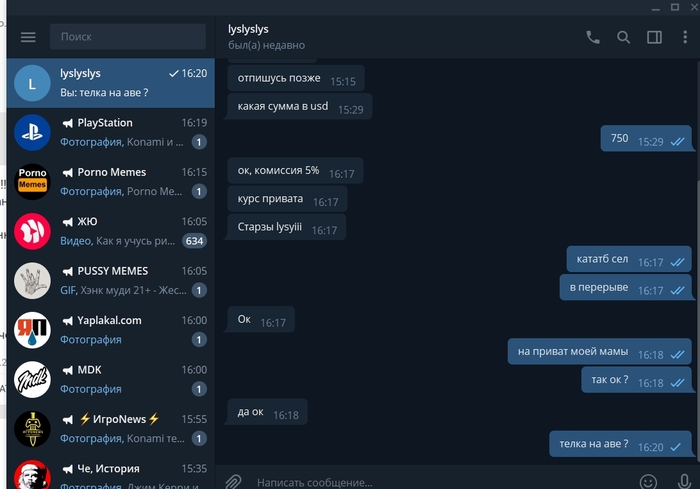This screenshot has height=489, width=700.
Task: Click the 634 unread badge on ЖЮ
Action: point(194,241)
